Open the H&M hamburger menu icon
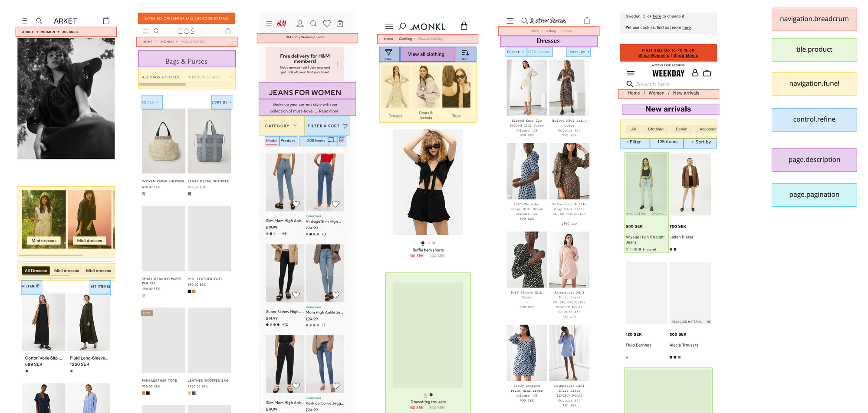 (x=269, y=23)
